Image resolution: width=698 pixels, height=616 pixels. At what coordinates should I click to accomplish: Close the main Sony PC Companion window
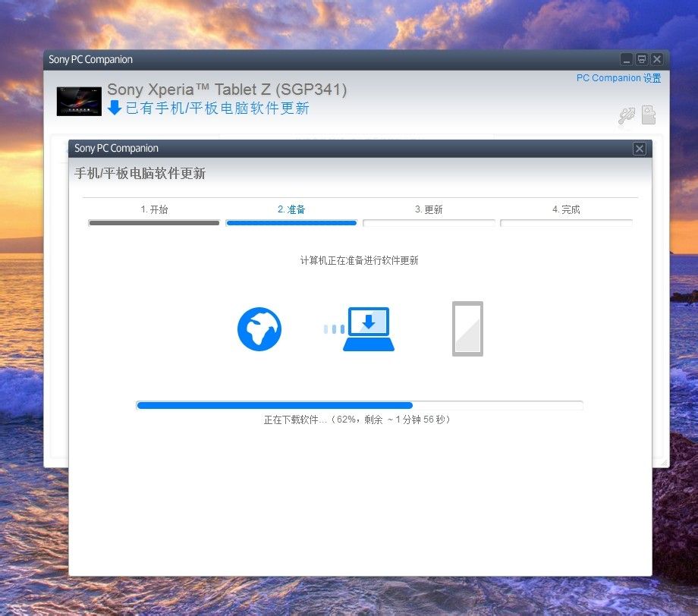(x=656, y=59)
